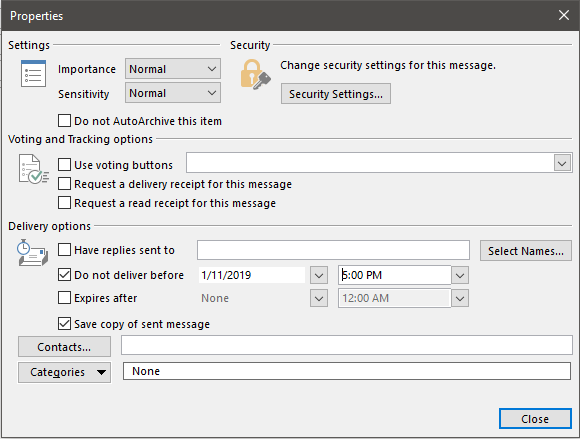Click the Settings list icon
The image size is (580, 439).
pyautogui.click(x=33, y=73)
